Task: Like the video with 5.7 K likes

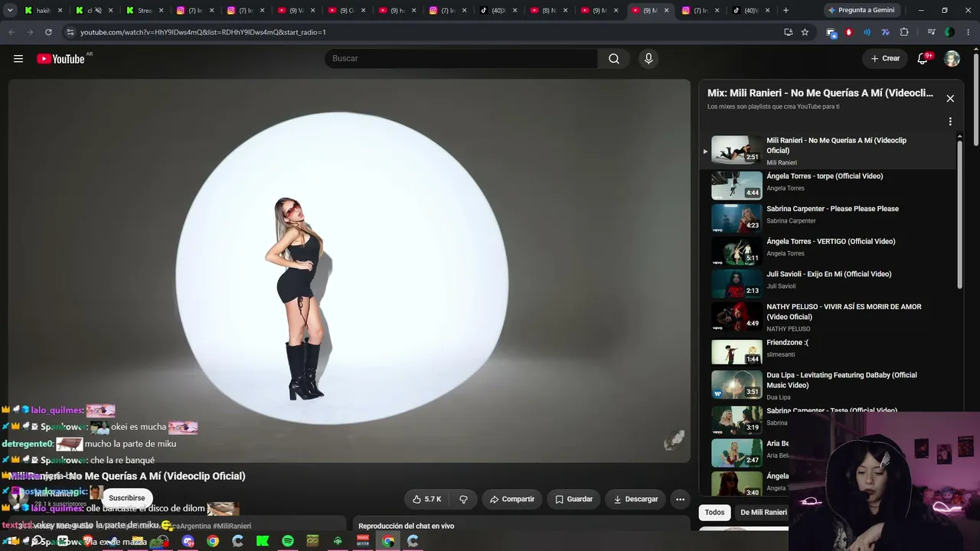Action: point(426,499)
